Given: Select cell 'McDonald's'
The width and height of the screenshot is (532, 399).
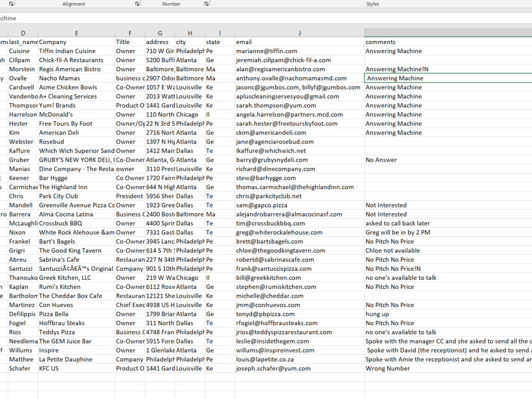Looking at the screenshot, I should (x=77, y=115).
